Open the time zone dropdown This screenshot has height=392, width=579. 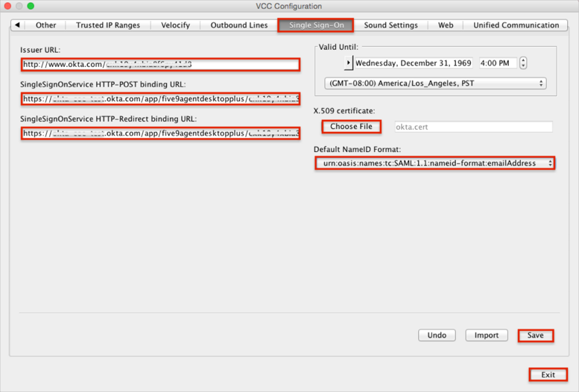(435, 83)
